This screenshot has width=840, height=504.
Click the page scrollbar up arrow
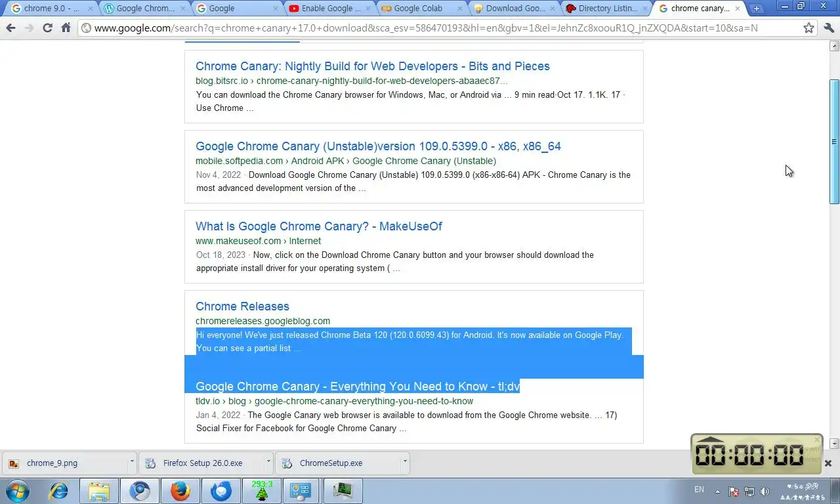coord(835,46)
